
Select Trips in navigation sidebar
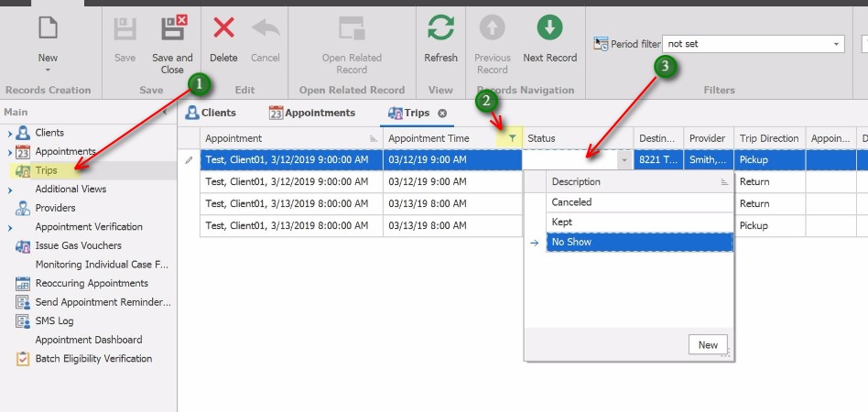46,170
